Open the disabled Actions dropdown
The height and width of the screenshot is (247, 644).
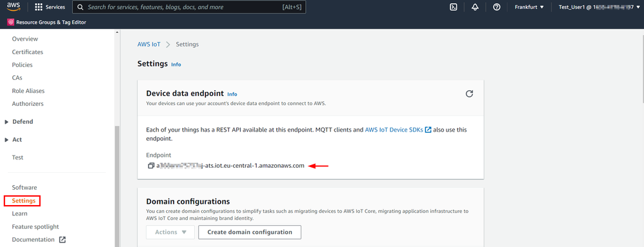pos(170,232)
